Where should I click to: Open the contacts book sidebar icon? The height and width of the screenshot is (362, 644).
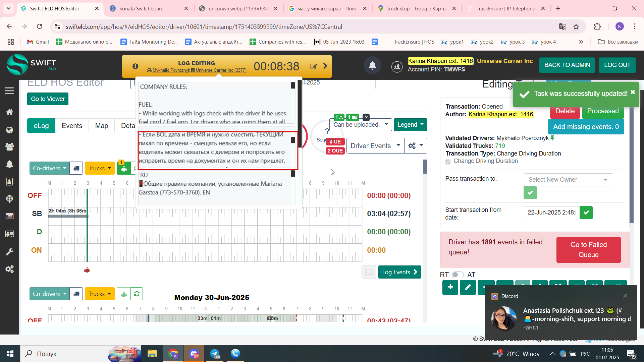coord(9,181)
